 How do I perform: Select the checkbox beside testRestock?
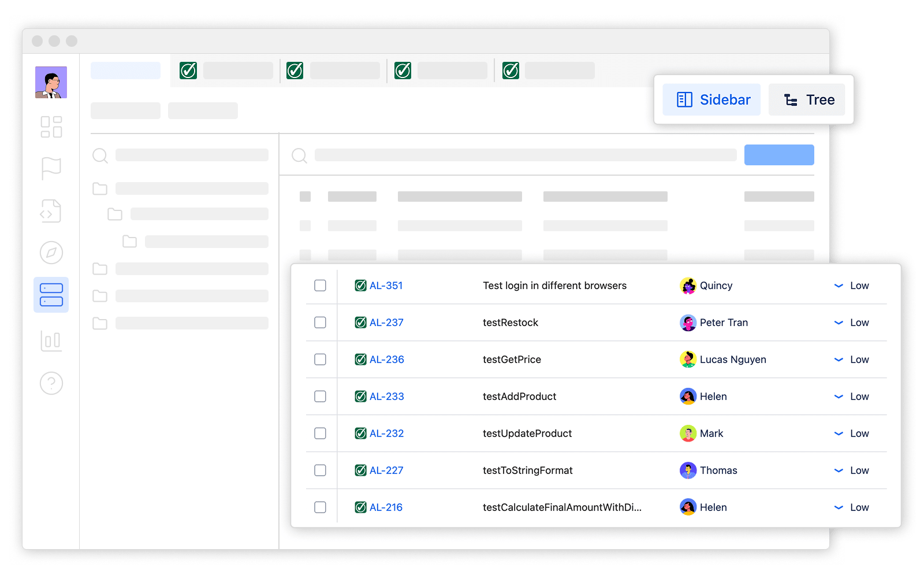tap(320, 323)
